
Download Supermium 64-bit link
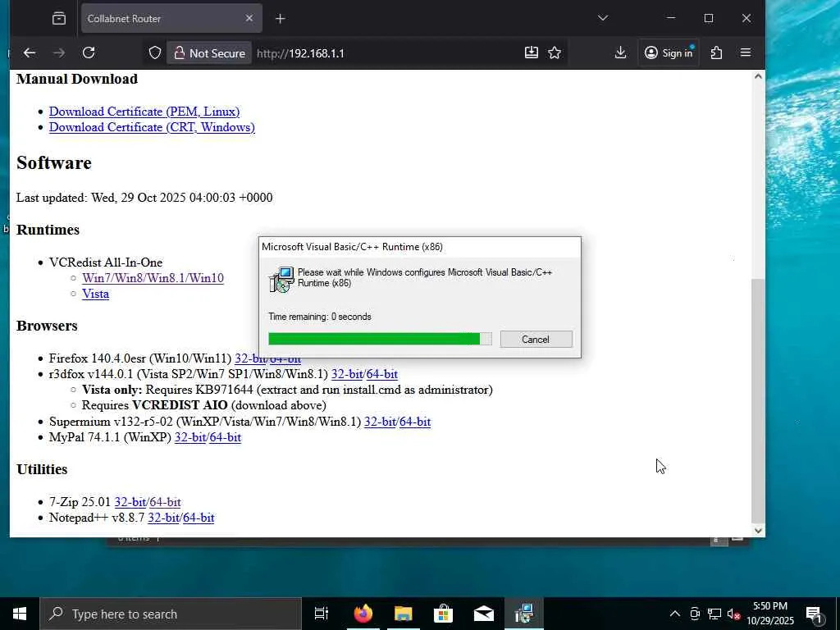(414, 422)
